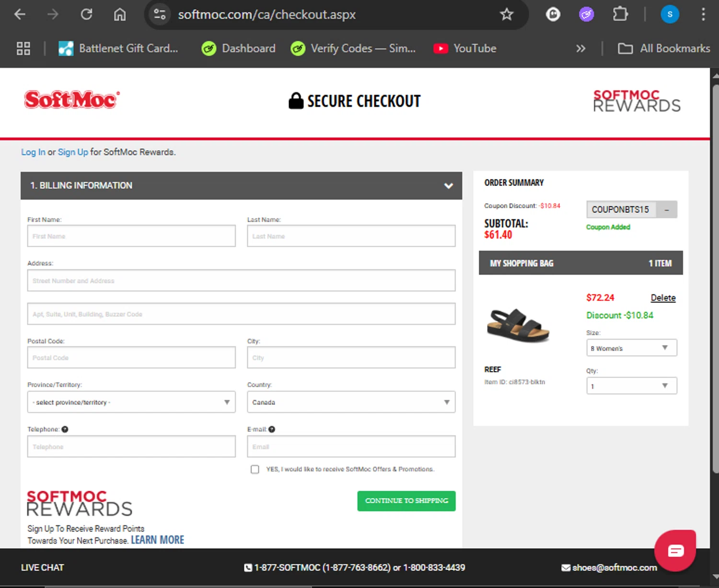This screenshot has width=719, height=588.
Task: Open the apps grid shortcut
Action: 23,48
